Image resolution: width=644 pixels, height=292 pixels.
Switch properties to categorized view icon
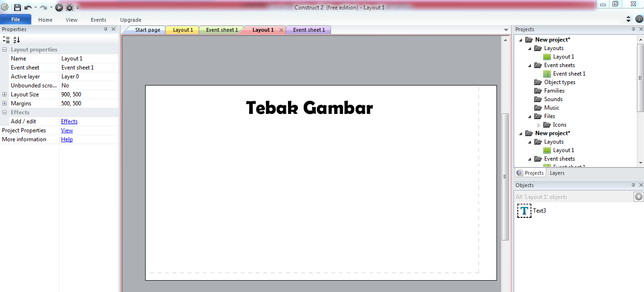point(6,40)
